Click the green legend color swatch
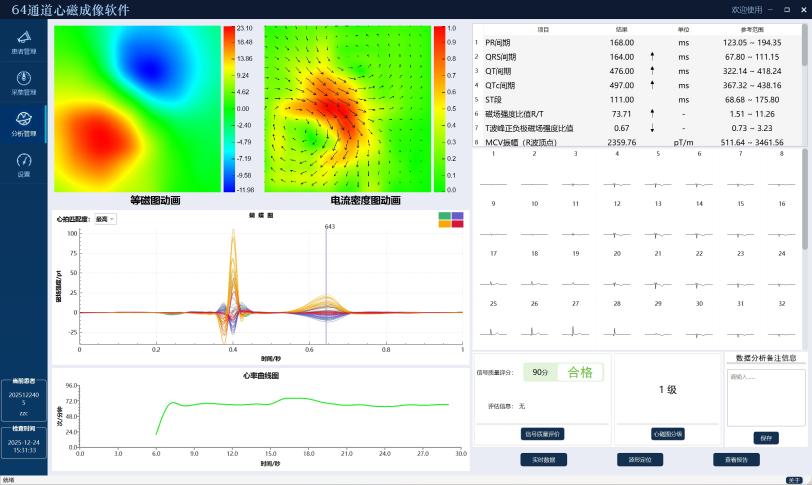The image size is (812, 485). point(444,215)
